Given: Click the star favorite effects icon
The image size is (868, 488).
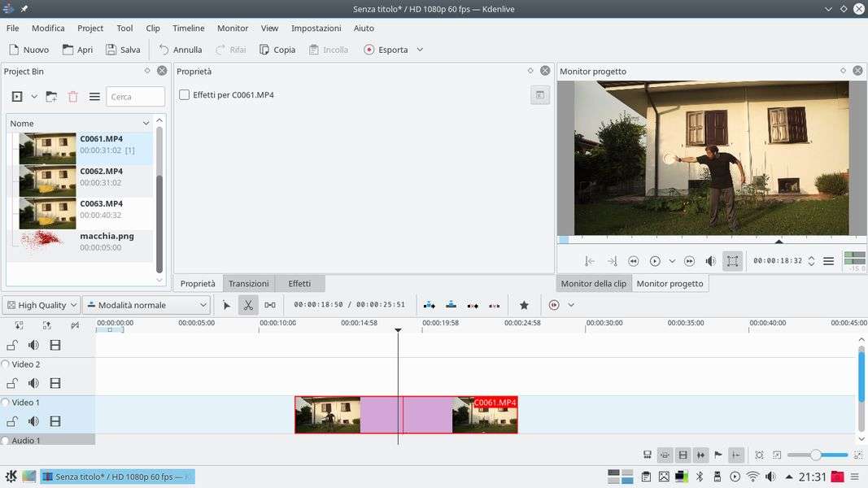Looking at the screenshot, I should pos(524,305).
